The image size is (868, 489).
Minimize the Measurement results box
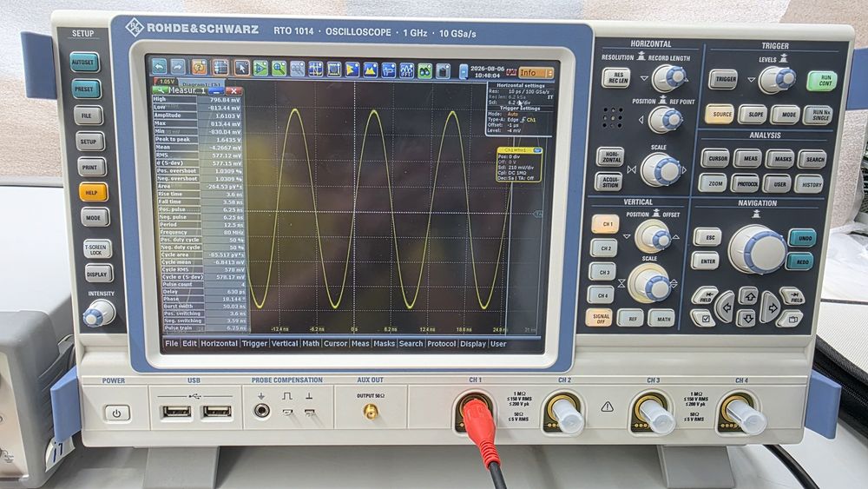pyautogui.click(x=216, y=90)
